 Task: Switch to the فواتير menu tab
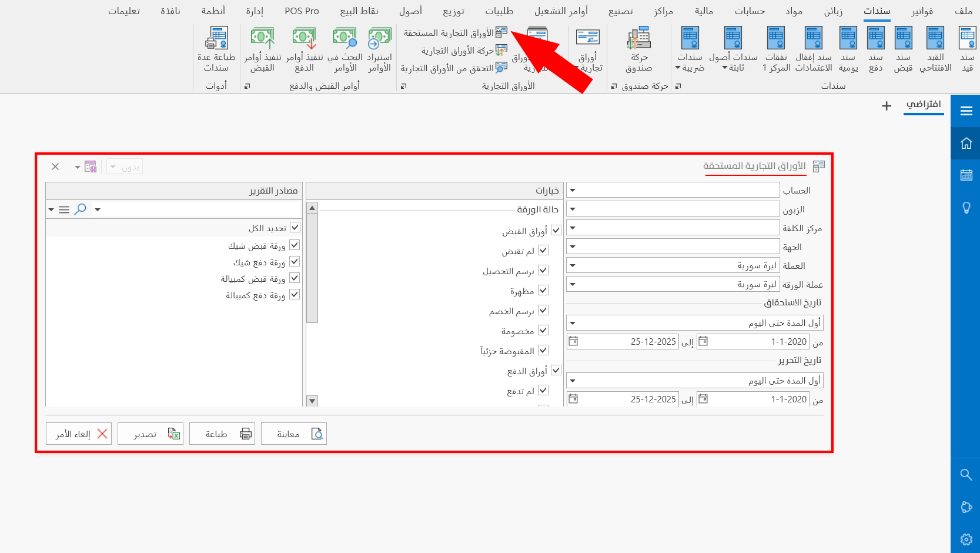tap(922, 11)
